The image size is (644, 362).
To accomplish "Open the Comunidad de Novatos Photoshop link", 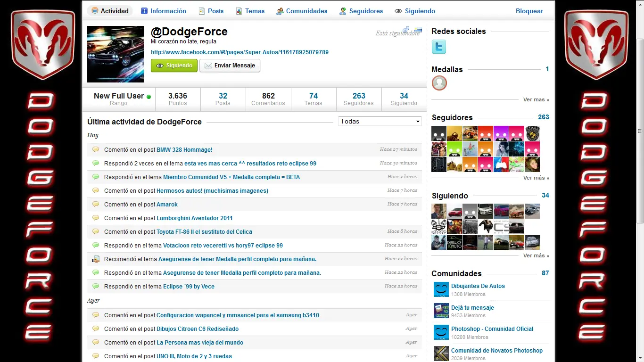I will click(497, 351).
